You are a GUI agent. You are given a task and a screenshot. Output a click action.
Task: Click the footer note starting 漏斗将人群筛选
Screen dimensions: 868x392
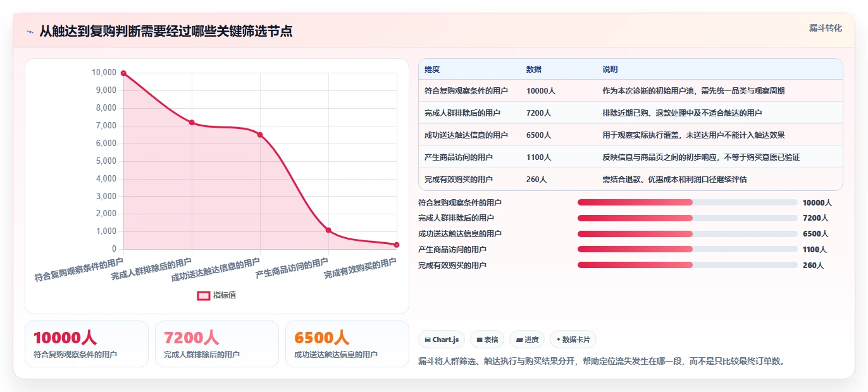pyautogui.click(x=602, y=362)
